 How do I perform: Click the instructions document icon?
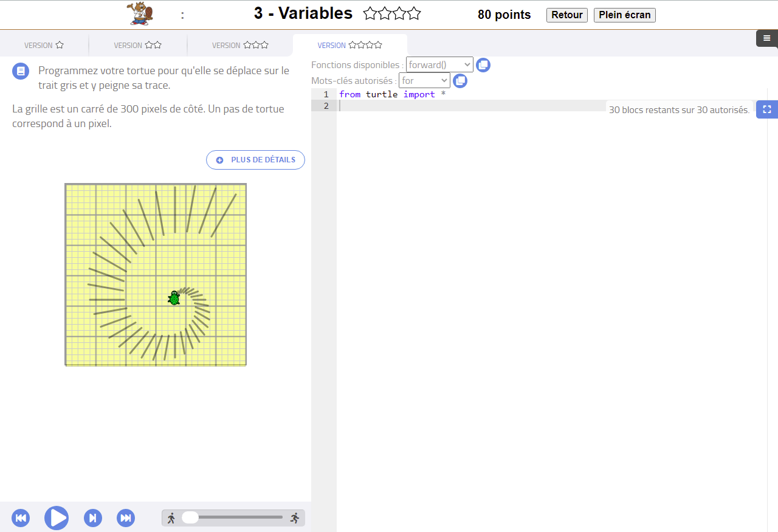click(x=21, y=71)
